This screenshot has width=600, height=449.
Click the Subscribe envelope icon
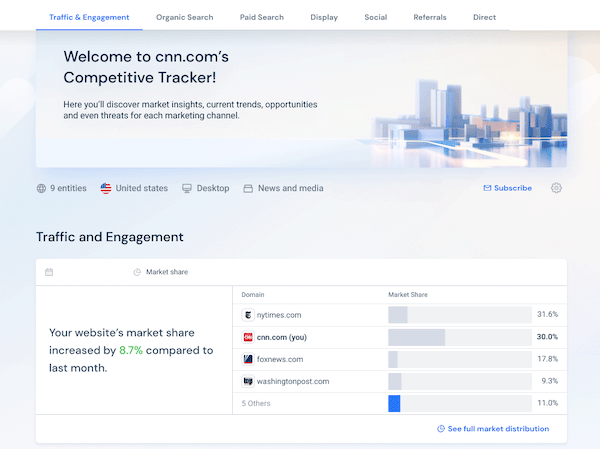(x=487, y=188)
